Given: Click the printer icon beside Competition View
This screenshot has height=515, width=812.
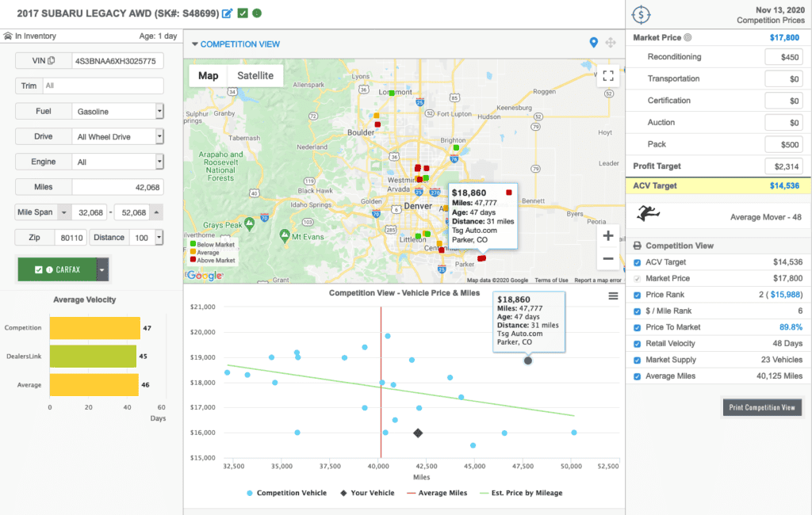Looking at the screenshot, I should pyautogui.click(x=638, y=246).
